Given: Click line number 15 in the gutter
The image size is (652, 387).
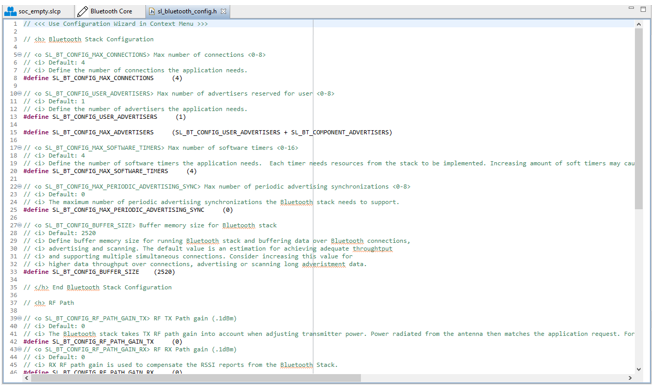Looking at the screenshot, I should tap(13, 133).
